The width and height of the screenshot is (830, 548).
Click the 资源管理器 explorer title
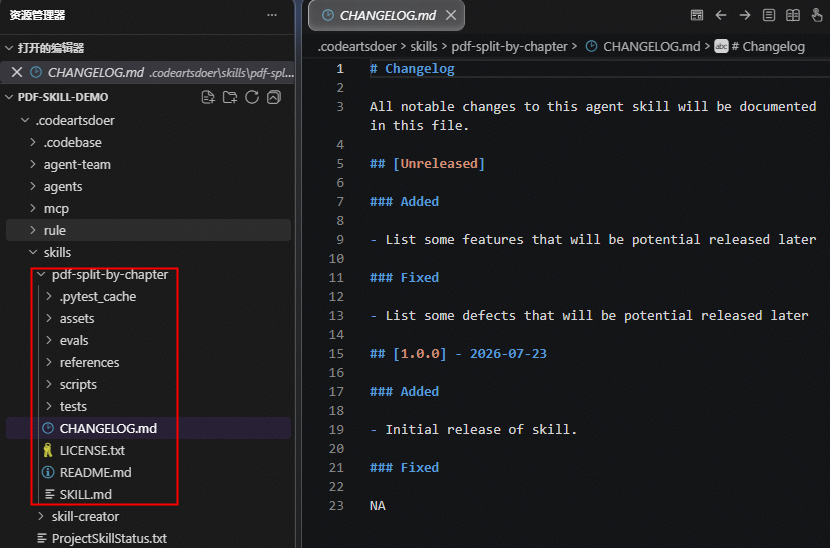click(37, 15)
